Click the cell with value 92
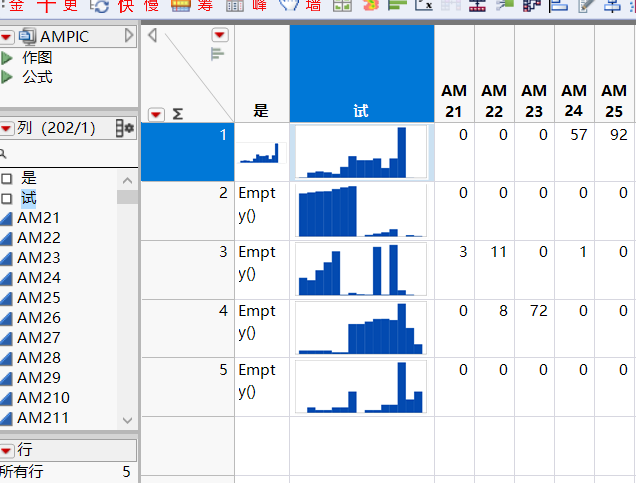The height and width of the screenshot is (483, 636). [x=614, y=152]
